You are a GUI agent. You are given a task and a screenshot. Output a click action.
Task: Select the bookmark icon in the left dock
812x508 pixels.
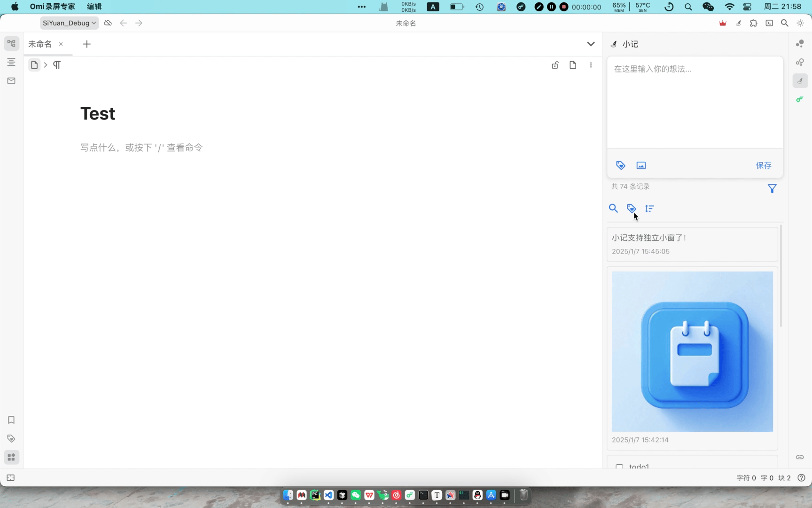(11, 420)
